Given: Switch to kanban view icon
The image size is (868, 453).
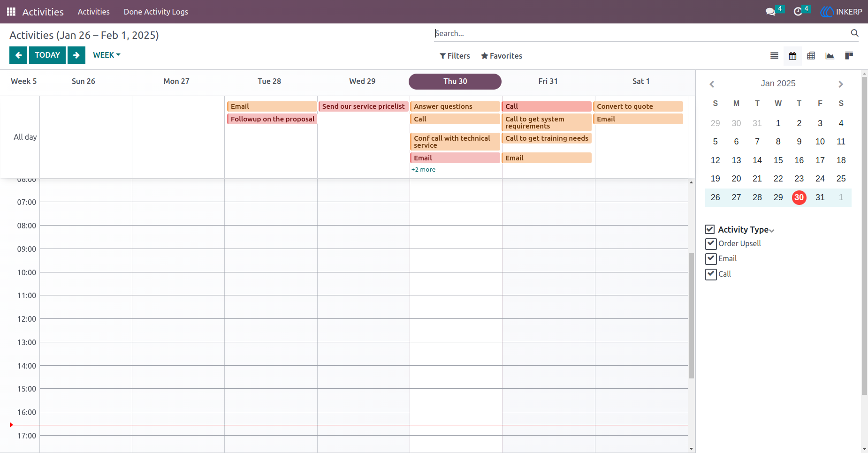Looking at the screenshot, I should click(848, 56).
